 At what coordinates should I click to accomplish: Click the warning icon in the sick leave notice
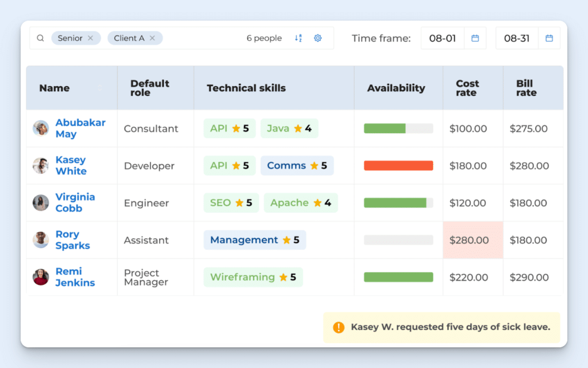(339, 327)
